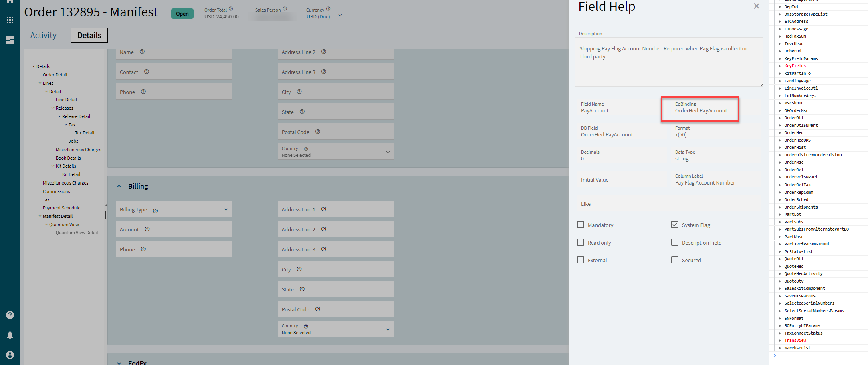The height and width of the screenshot is (365, 868).
Task: Open the apps grid icon in sidebar
Action: 10,20
